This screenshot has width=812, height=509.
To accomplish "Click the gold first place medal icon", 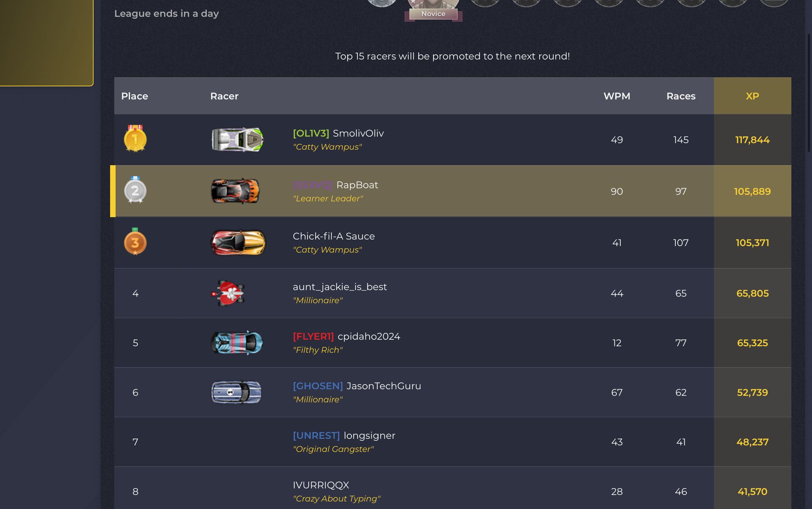I will pos(135,139).
